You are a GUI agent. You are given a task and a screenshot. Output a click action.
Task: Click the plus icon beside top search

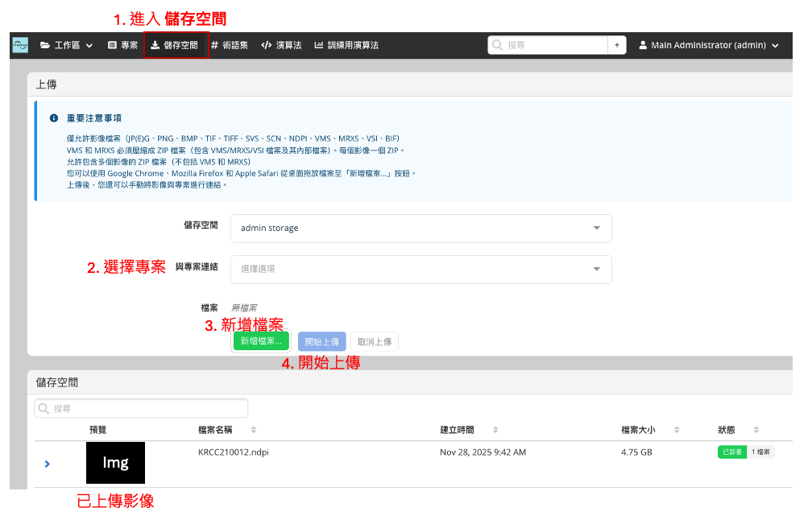click(x=617, y=45)
